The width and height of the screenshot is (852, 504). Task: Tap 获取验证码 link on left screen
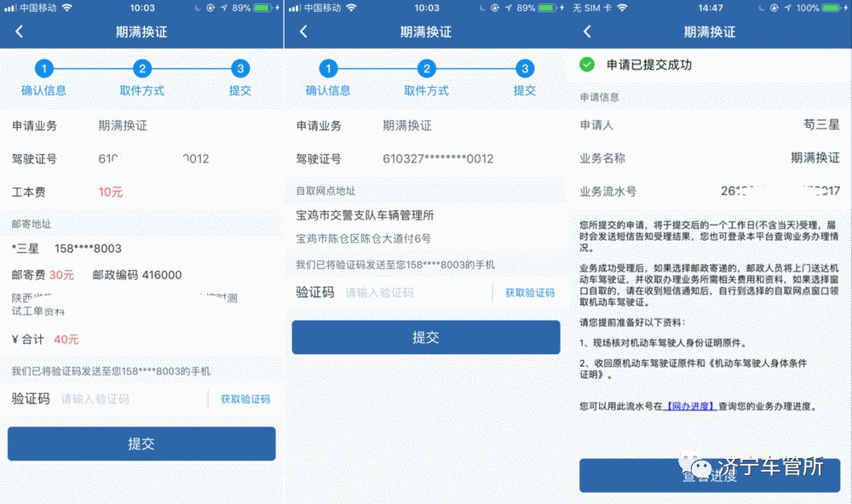[x=245, y=399]
